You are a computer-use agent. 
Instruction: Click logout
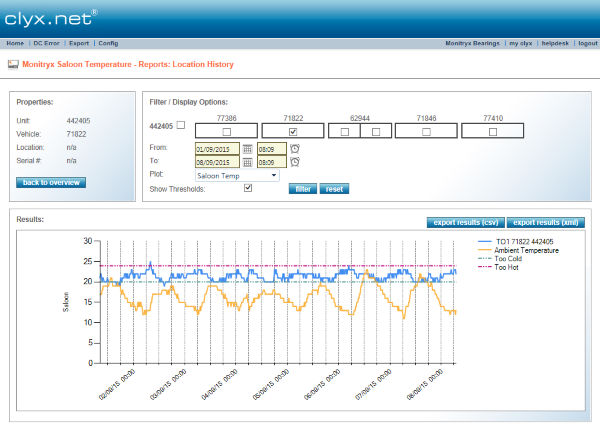[588, 43]
